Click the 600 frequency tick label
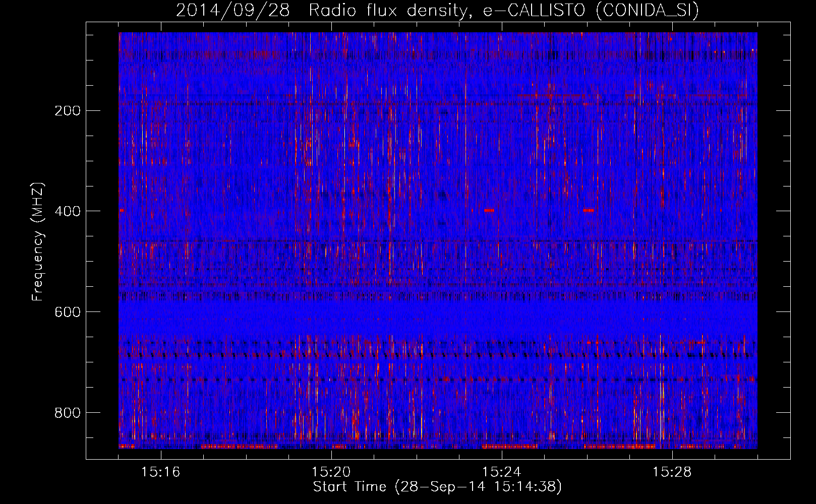This screenshot has height=504, width=816. pos(67,312)
